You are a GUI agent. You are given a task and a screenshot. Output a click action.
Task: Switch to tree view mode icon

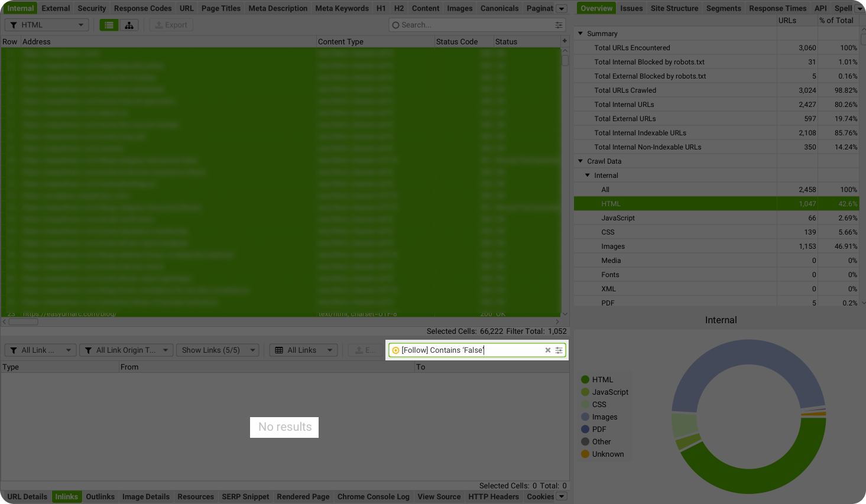point(129,25)
